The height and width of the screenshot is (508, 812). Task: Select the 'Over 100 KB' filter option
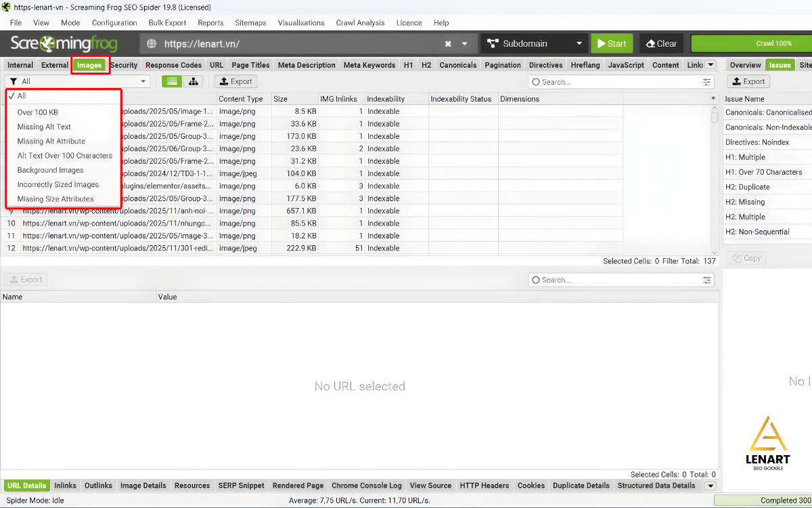(37, 112)
